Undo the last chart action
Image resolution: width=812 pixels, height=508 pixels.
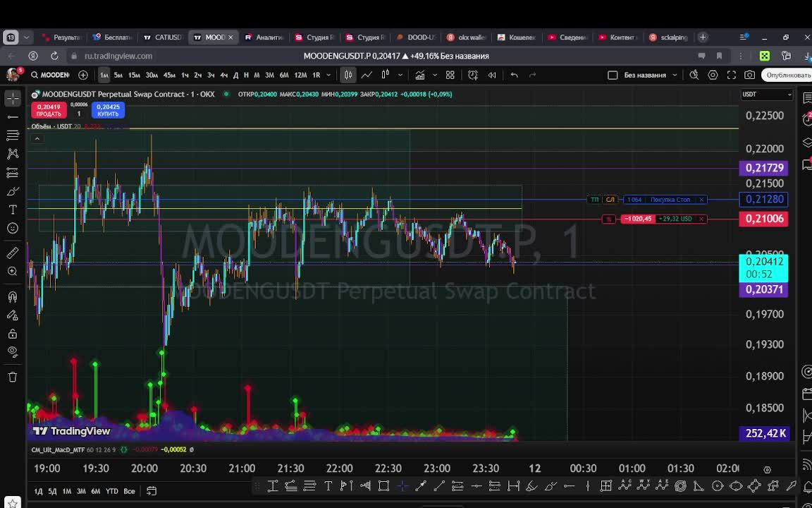(x=515, y=75)
